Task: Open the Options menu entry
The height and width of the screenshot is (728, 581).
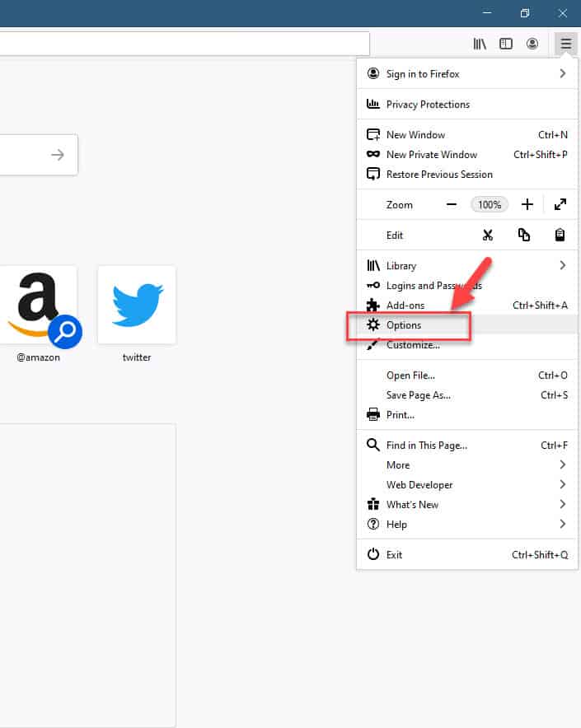Action: coord(467,324)
